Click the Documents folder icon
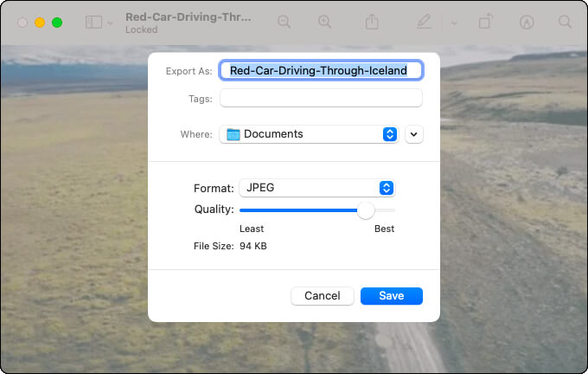Viewport: 588px width, 374px height. [233, 134]
